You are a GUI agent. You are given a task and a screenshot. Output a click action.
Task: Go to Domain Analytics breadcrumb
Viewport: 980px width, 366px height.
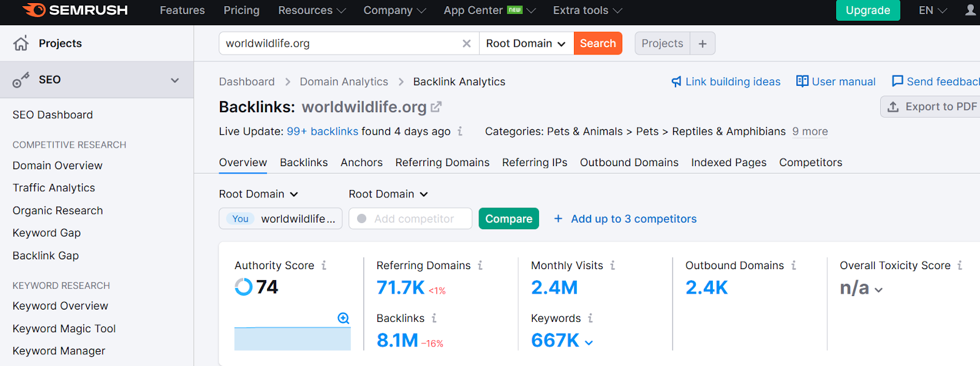[344, 82]
